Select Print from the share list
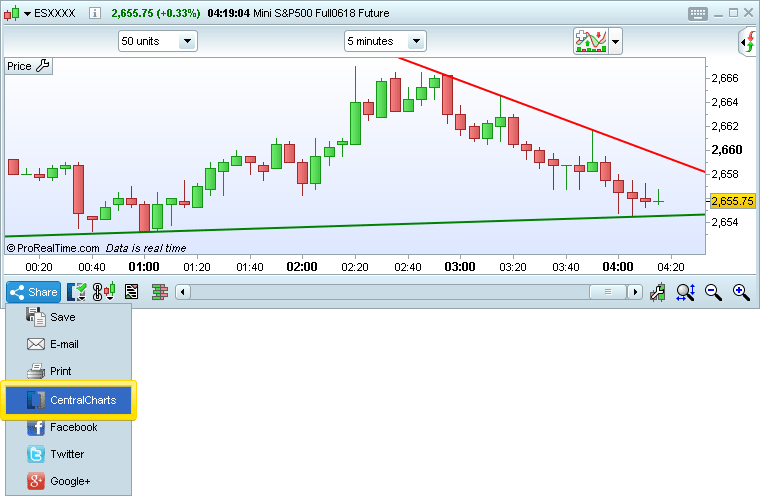 point(60,371)
